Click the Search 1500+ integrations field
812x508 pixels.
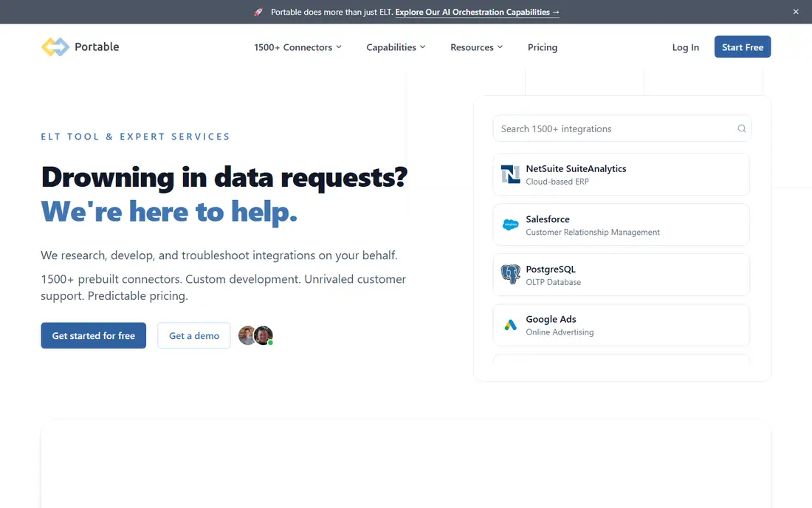pyautogui.click(x=622, y=128)
